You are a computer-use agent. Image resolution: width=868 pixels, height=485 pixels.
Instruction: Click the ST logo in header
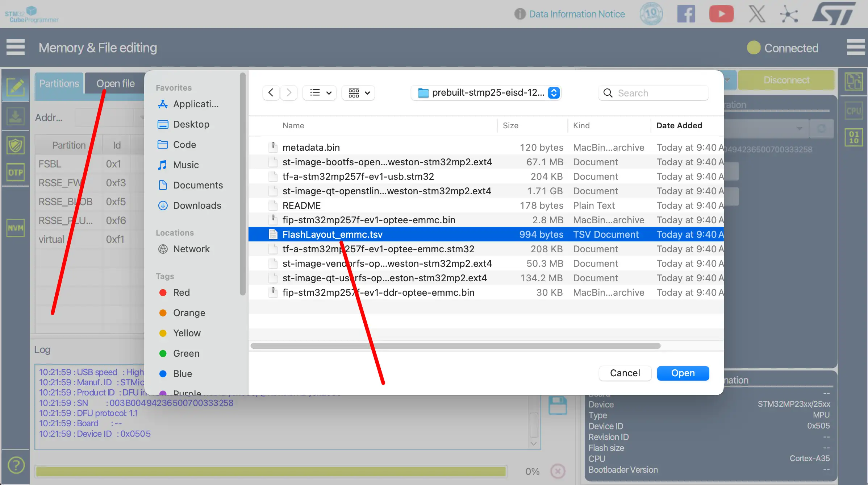click(834, 14)
